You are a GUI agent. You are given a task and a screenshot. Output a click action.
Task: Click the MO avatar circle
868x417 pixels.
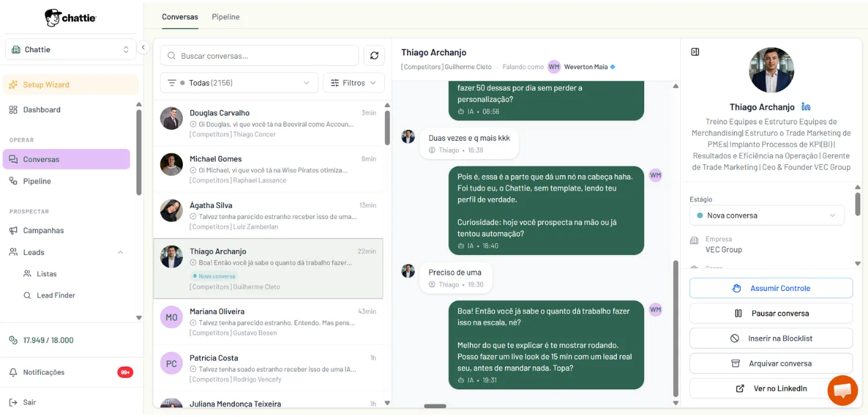click(172, 317)
